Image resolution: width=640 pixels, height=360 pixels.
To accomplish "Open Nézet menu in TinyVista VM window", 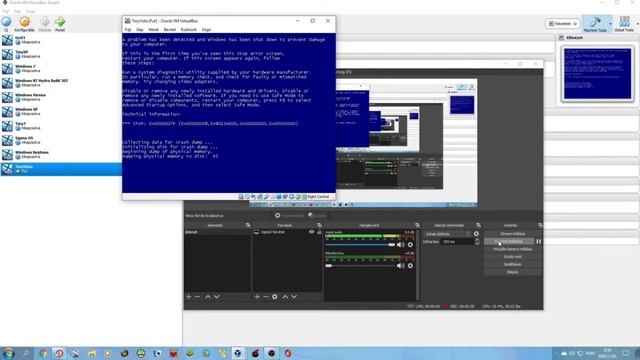I will point(153,30).
